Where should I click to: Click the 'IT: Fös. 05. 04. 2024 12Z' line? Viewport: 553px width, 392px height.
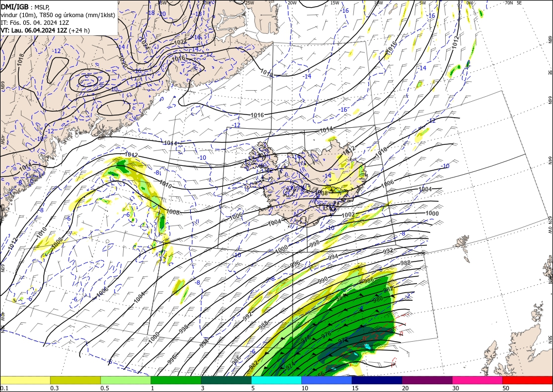click(x=34, y=22)
